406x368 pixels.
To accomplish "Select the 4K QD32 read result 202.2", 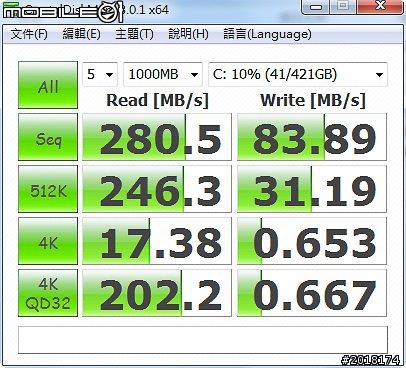I will (x=157, y=293).
